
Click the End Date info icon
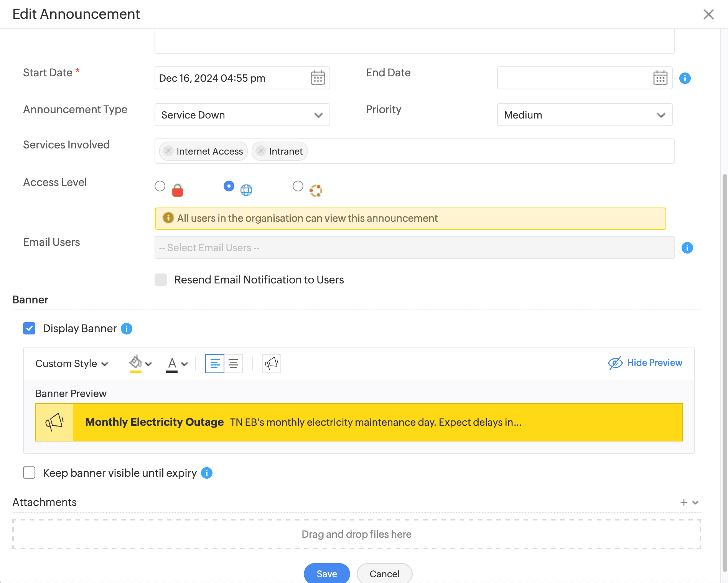point(685,78)
